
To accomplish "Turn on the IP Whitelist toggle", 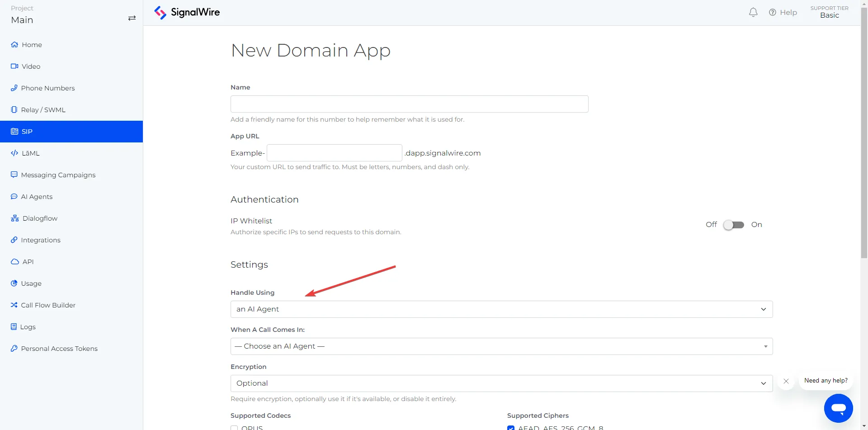I will pos(733,224).
